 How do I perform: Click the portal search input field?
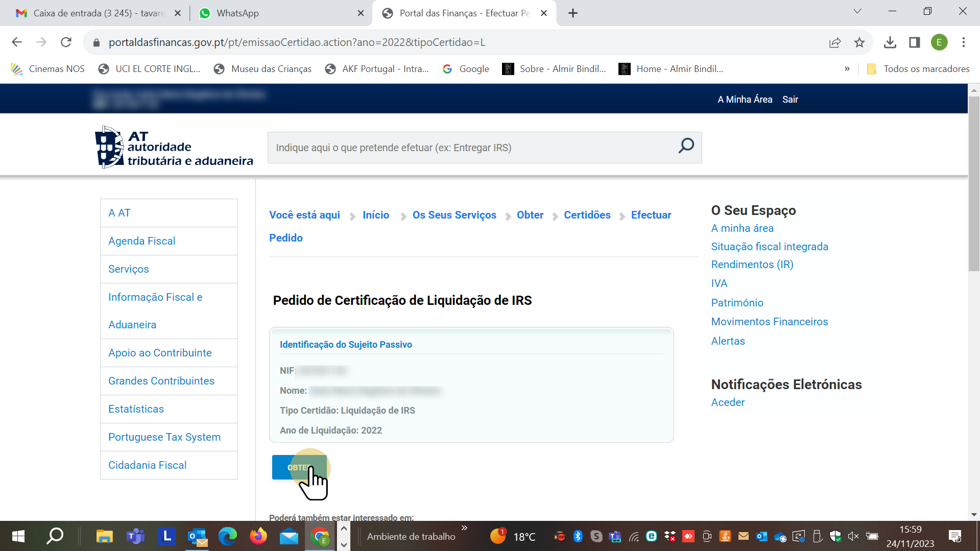(460, 148)
